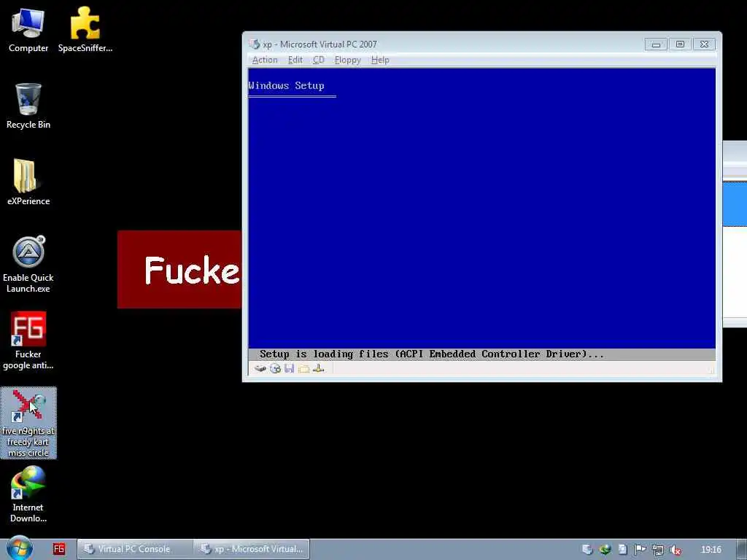Click the document page tray icon

623,550
